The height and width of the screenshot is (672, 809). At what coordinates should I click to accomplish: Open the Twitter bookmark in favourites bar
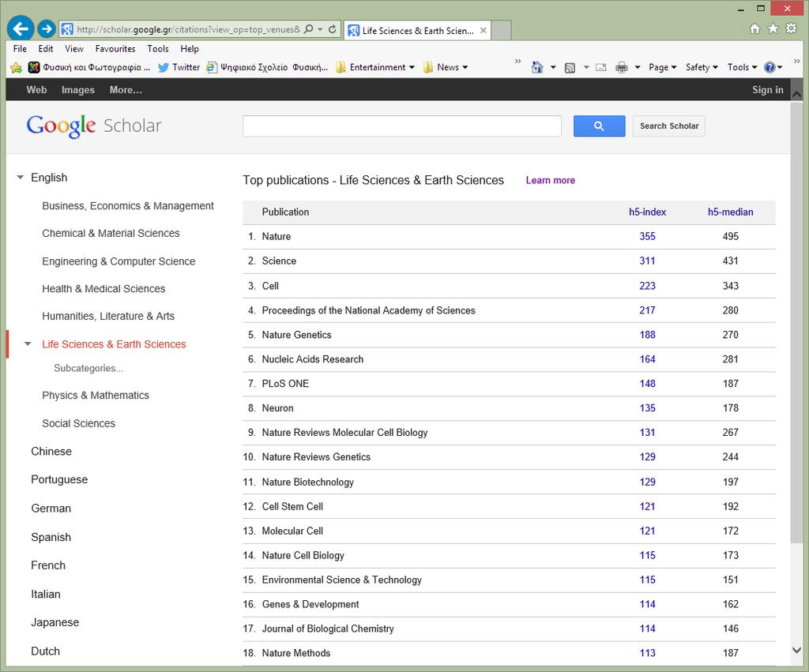[179, 67]
